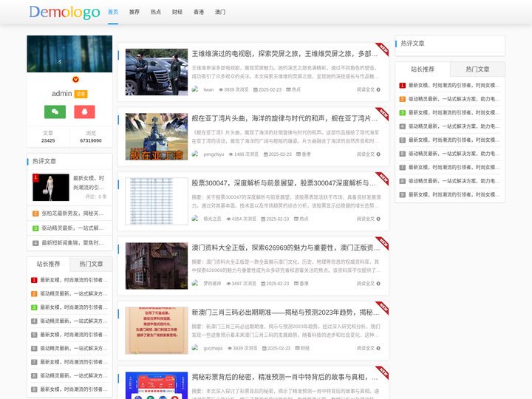The width and height of the screenshot is (532, 399).
Task: Open item 1 最新女模 in right sidebar list
Action: (x=454, y=86)
